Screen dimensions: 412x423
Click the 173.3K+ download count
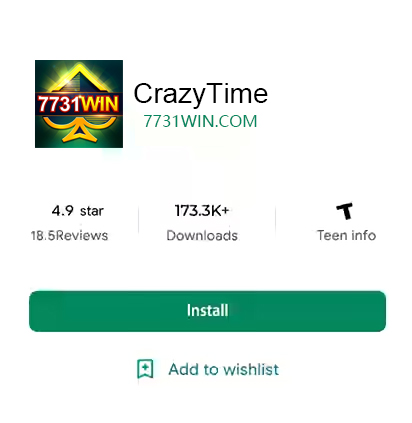coord(202,210)
